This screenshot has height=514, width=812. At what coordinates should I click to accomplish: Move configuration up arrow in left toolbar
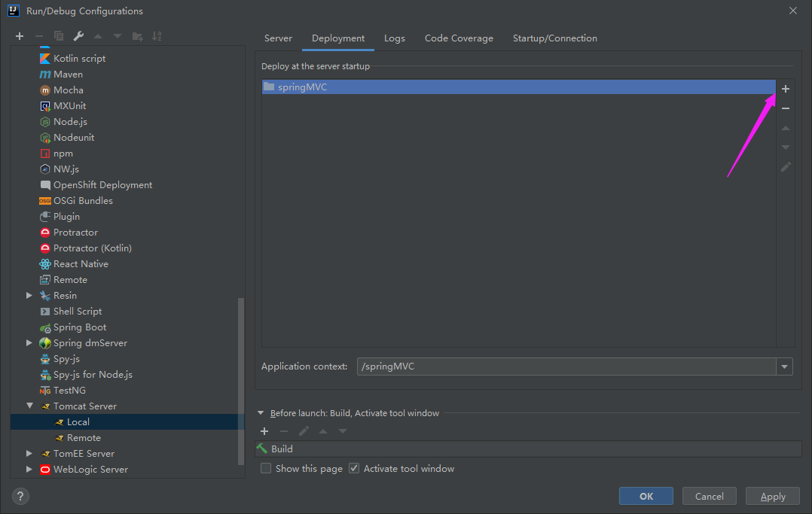[x=98, y=36]
